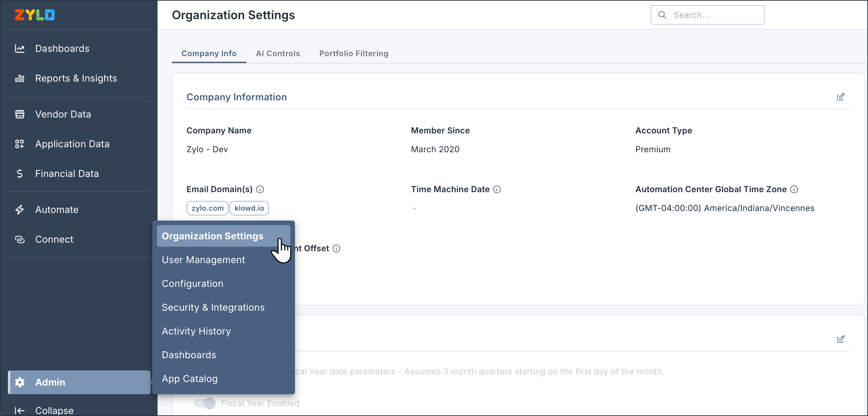This screenshot has width=868, height=416.
Task: Click the Zylo - Dev company name value
Action: pyautogui.click(x=207, y=149)
